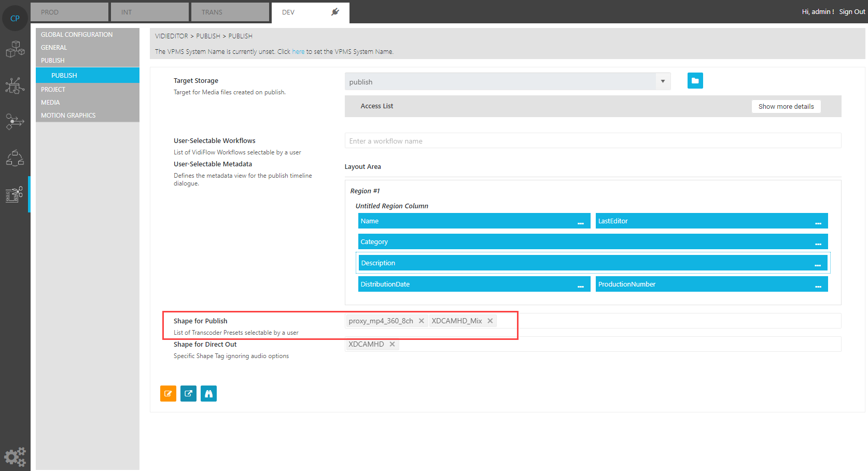Open MOTION GRAPHICS in the side menu
This screenshot has width=868, height=471.
point(68,116)
